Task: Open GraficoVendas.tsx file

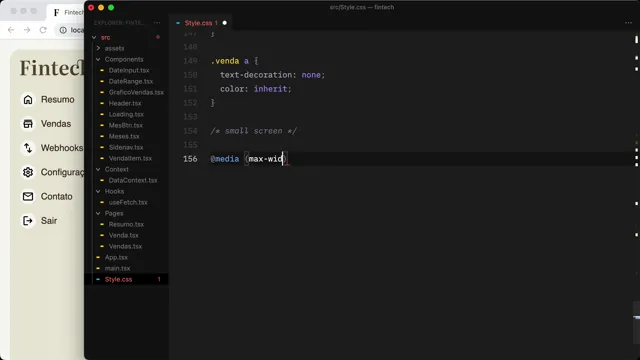Action: pyautogui.click(x=136, y=92)
